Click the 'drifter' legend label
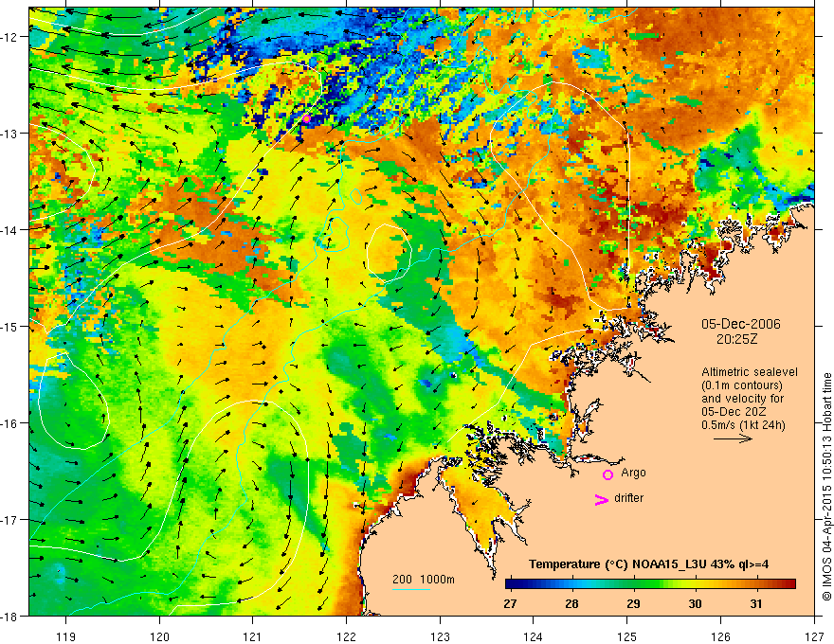 (x=628, y=498)
